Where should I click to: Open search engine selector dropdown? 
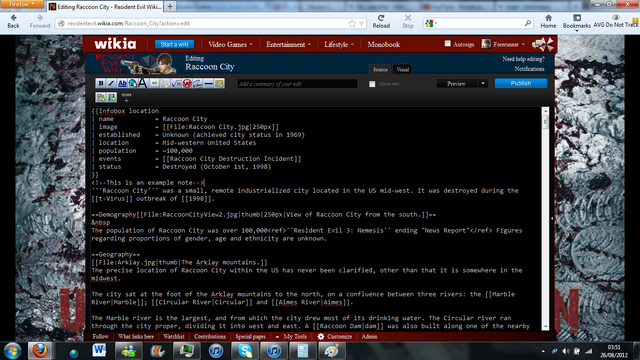coord(431,24)
